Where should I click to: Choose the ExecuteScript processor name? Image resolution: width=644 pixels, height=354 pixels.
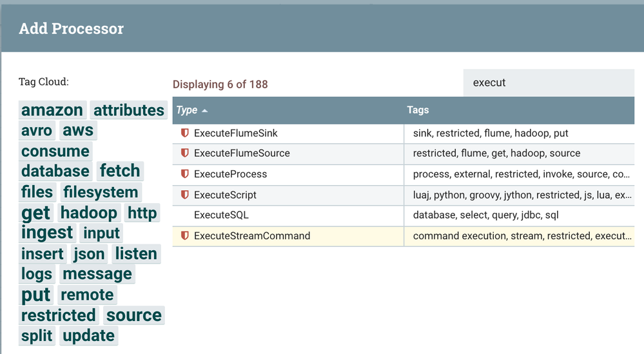coord(225,195)
